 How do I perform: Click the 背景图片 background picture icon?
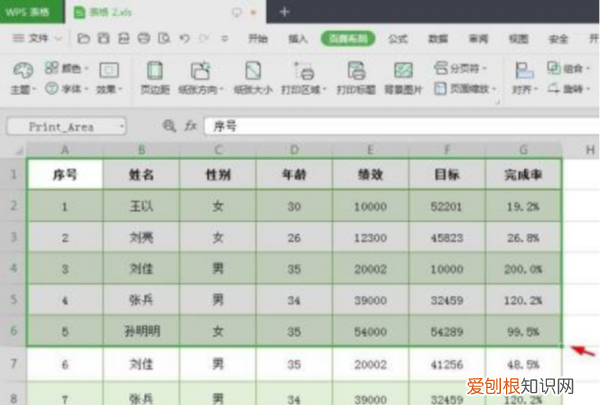[403, 78]
